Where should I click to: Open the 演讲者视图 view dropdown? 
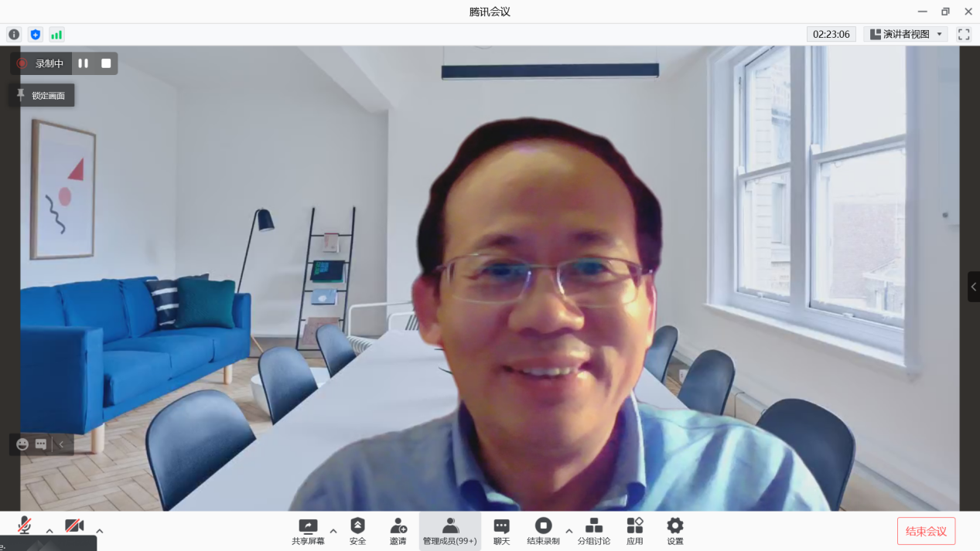pyautogui.click(x=906, y=35)
